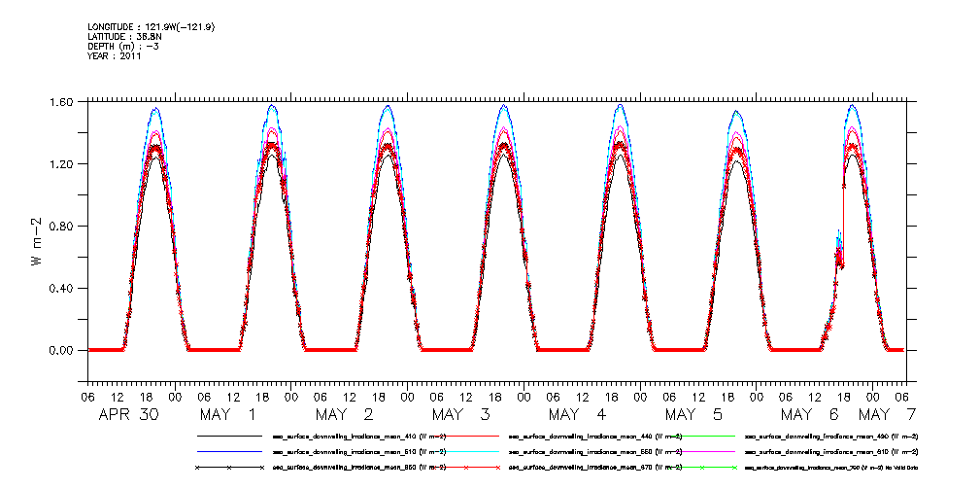980x490 pixels.
Task: Click the legend label marked No Valid Data
Action: click(831, 468)
